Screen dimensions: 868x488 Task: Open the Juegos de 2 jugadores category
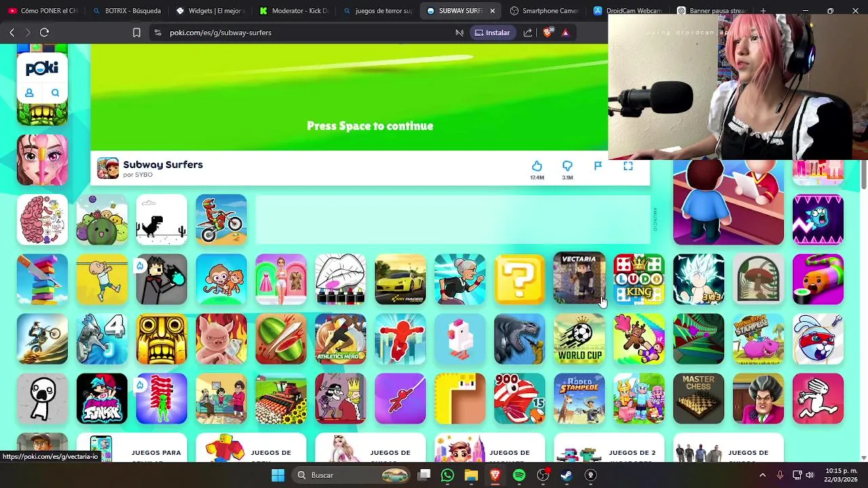click(609, 449)
